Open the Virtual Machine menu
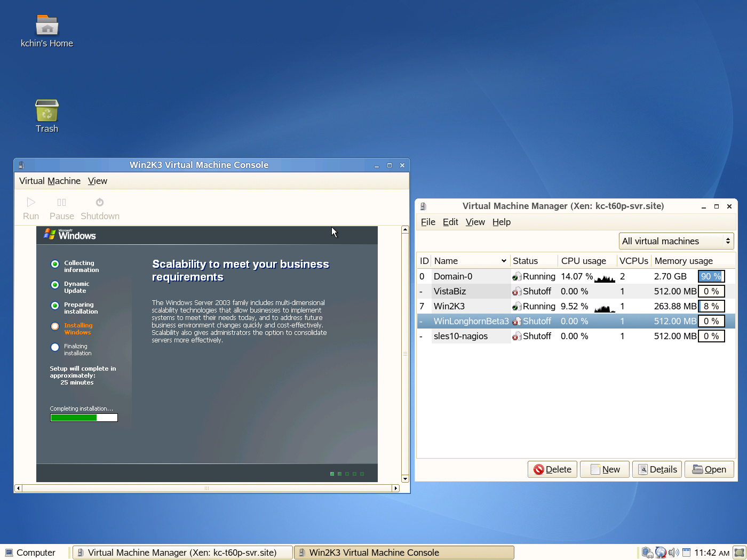 (49, 181)
